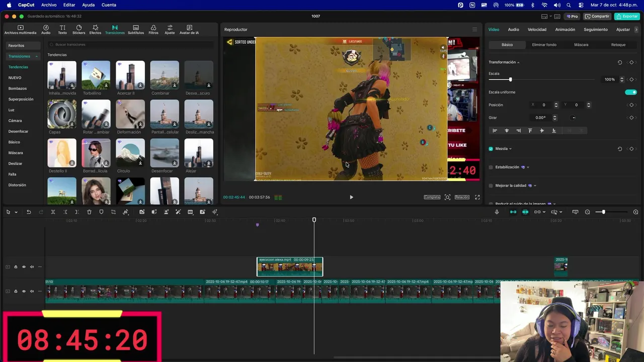
Task: Collapse the Transiciones sidebar category
Action: click(36, 56)
